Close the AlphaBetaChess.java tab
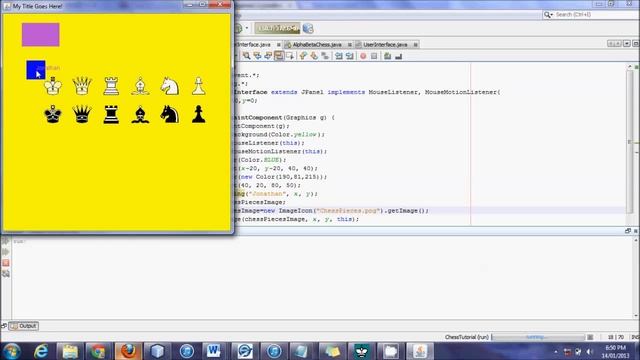Image resolution: width=640 pixels, height=360 pixels. (x=350, y=44)
